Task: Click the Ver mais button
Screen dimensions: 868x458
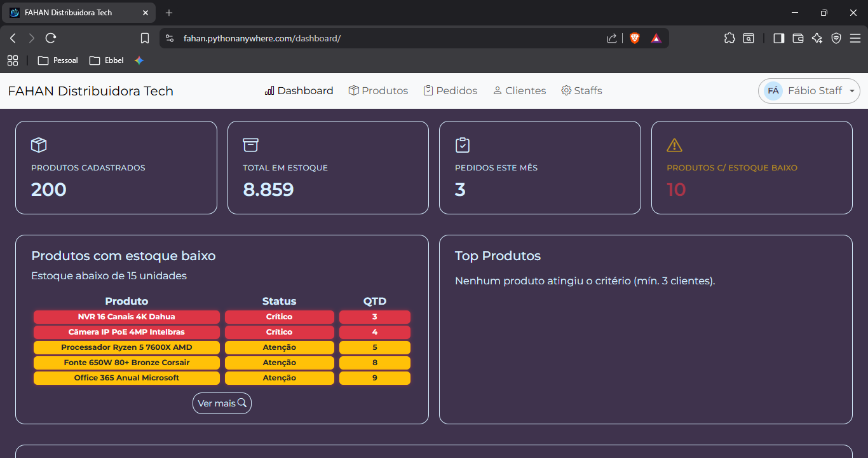Action: [x=222, y=403]
